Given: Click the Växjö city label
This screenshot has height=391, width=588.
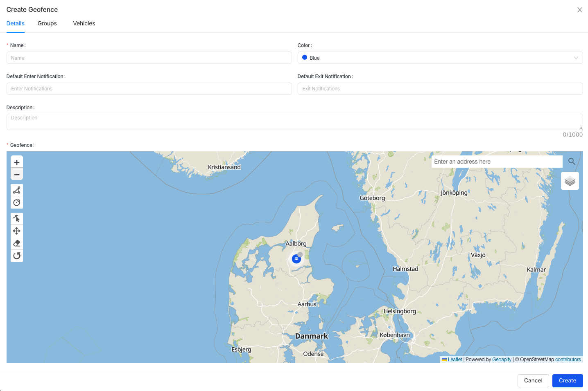Looking at the screenshot, I should pos(478,255).
